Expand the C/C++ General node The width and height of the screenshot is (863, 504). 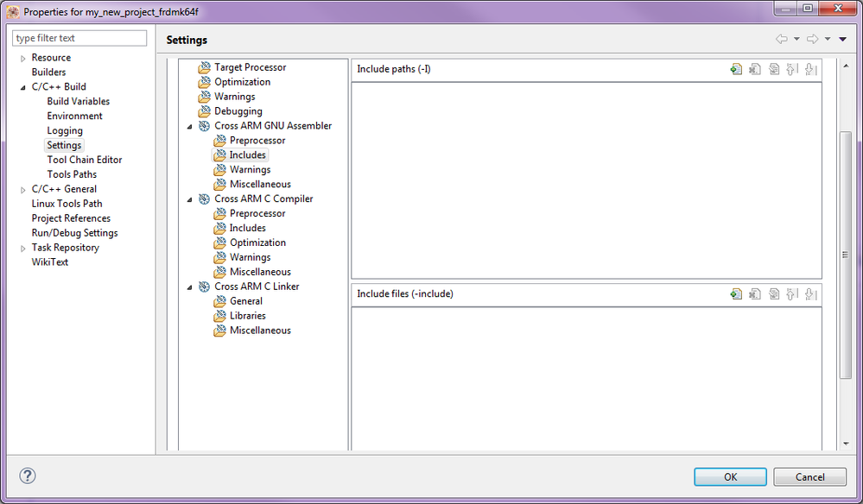coord(23,190)
